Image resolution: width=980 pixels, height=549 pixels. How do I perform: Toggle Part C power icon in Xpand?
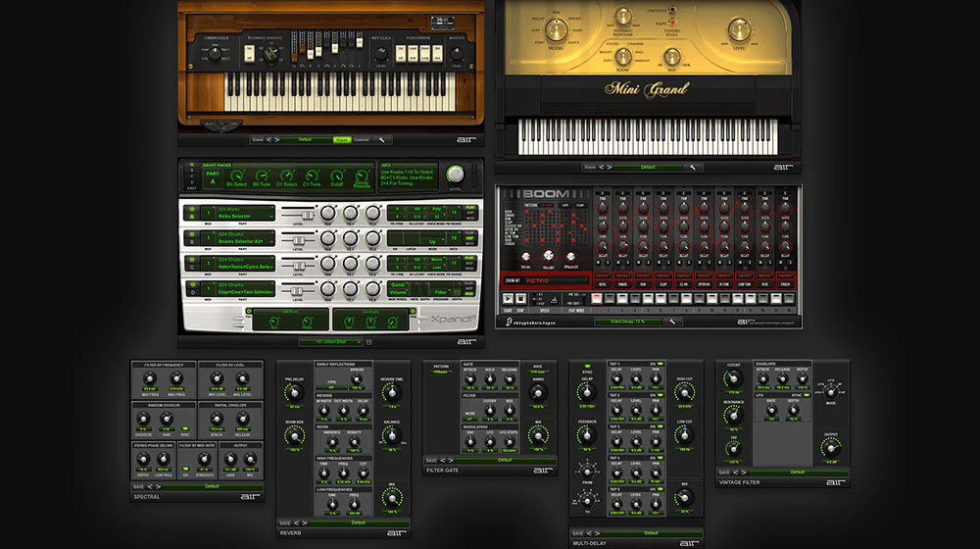192,260
